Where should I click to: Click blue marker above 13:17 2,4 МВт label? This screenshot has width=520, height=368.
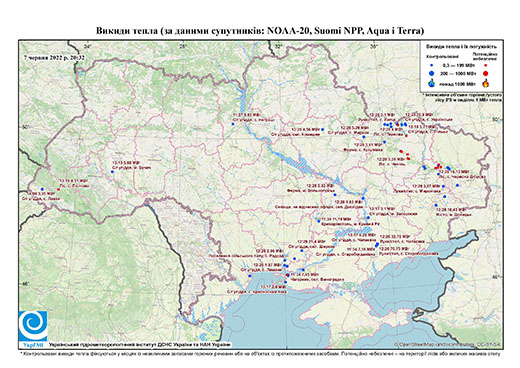click(285, 282)
